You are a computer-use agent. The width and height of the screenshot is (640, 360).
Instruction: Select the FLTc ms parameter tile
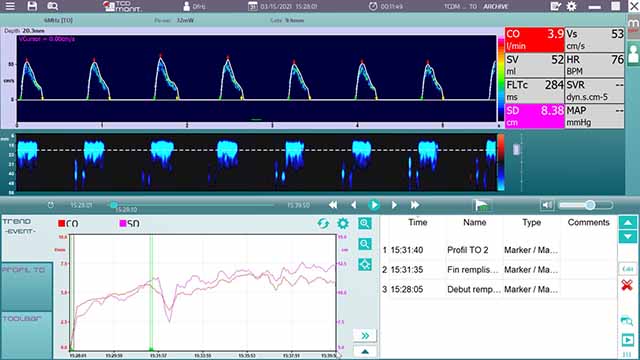click(x=535, y=91)
